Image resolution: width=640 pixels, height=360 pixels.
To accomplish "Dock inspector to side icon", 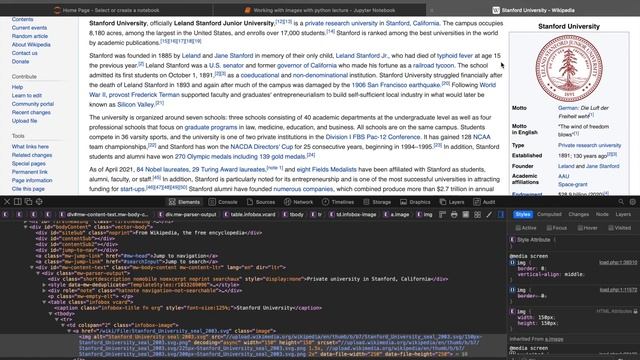I will click(18, 202).
